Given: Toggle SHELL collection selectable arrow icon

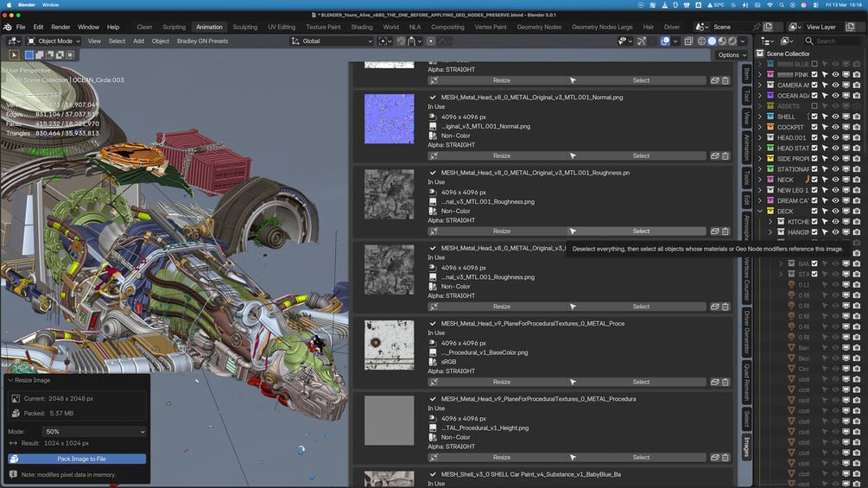Looking at the screenshot, I should click(825, 117).
